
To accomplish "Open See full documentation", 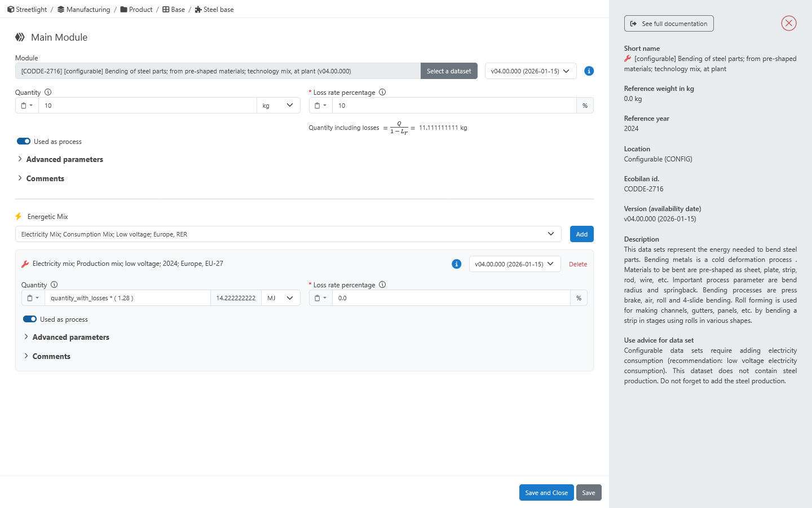I will coord(669,24).
